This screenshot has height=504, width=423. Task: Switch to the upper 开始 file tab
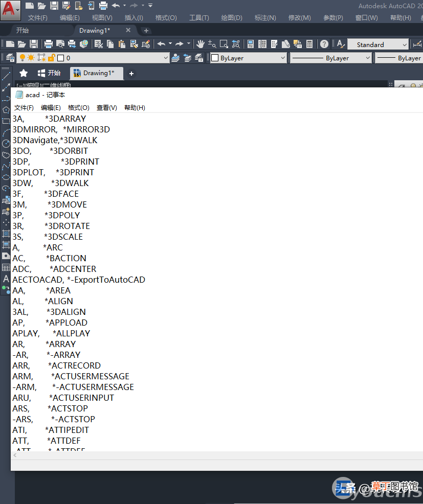[x=23, y=31]
